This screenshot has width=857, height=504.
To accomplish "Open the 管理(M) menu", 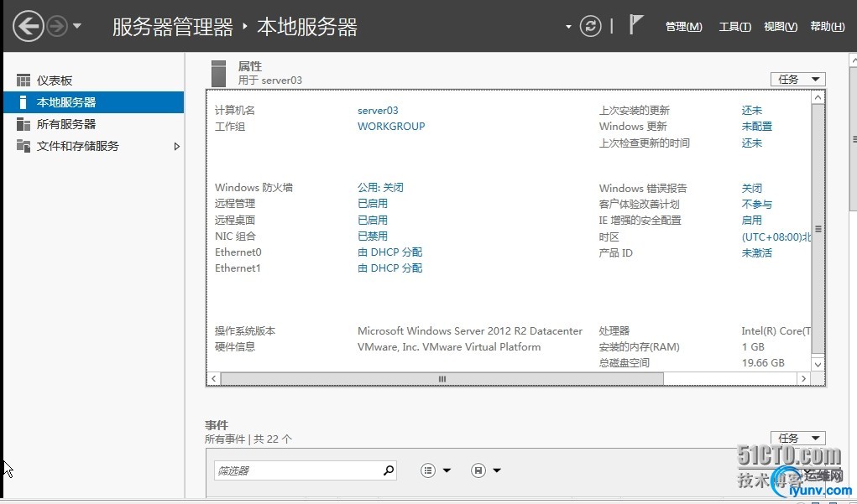I will (684, 27).
